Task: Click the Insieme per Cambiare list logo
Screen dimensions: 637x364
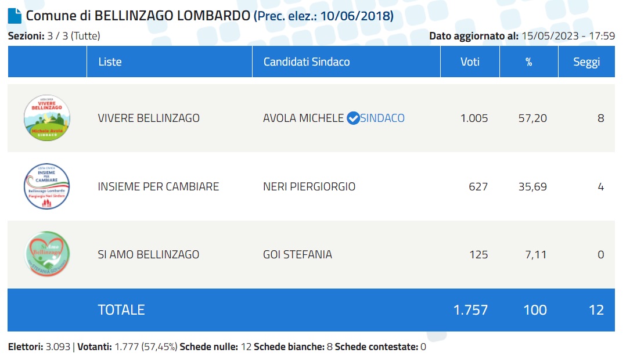Action: [x=47, y=186]
